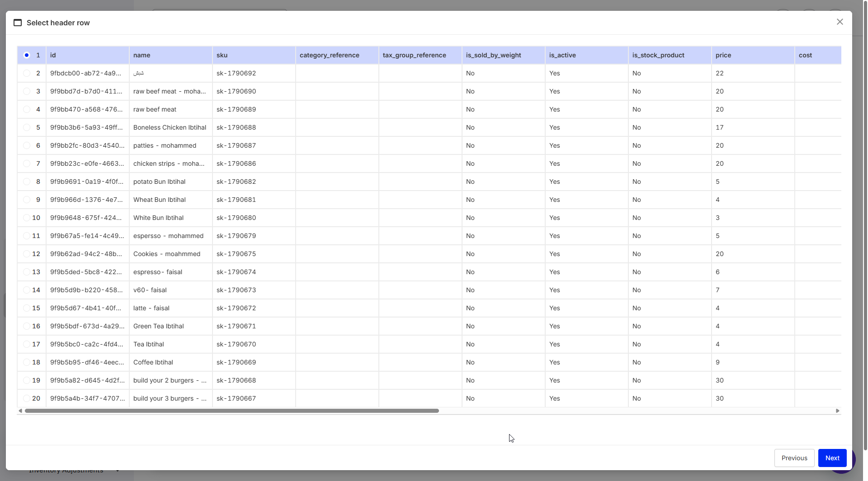Click the Green Tea Ibtihal name cell

158,326
